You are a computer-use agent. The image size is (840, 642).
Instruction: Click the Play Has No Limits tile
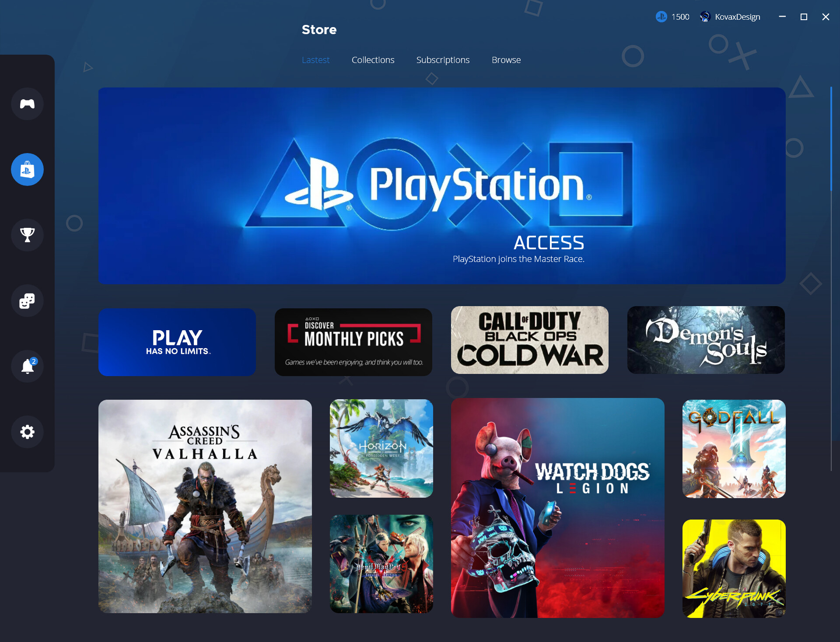point(177,342)
